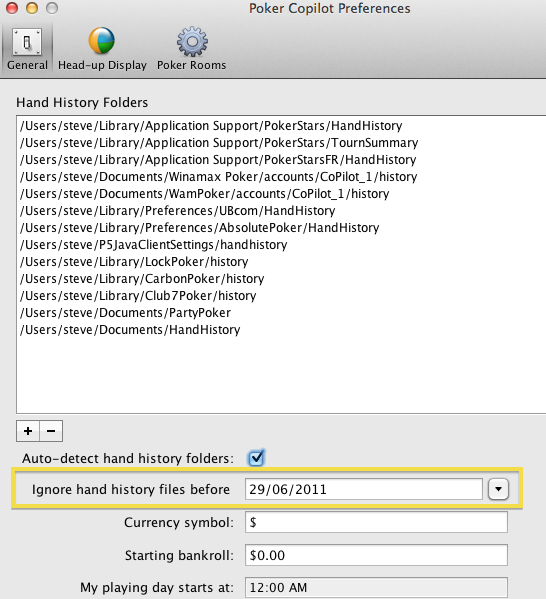The height and width of the screenshot is (599, 546).
Task: Click the ignore-before date field 29/06/2011
Action: click(x=363, y=489)
